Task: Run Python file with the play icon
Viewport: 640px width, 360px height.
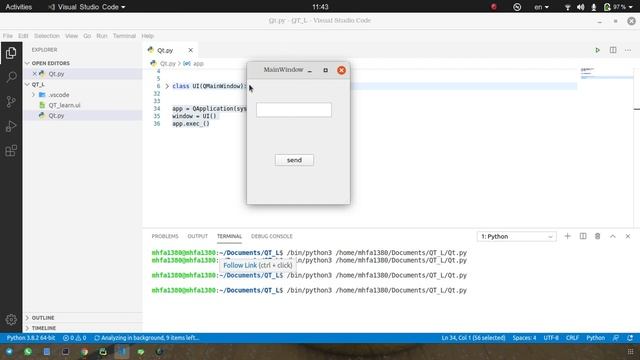Action: coord(597,50)
